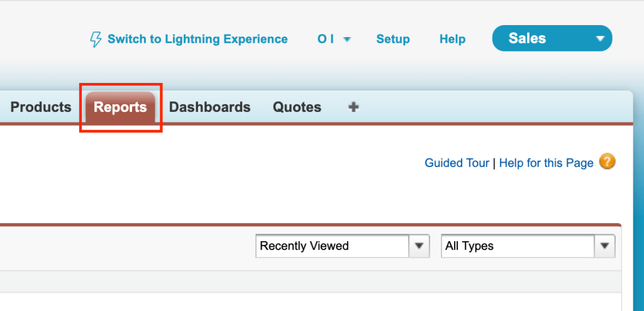The image size is (644, 311).
Task: Open the Quotes tab
Action: pos(297,107)
